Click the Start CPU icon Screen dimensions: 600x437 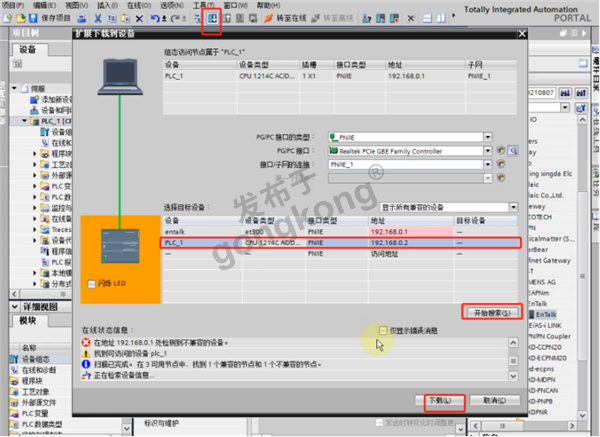click(380, 18)
